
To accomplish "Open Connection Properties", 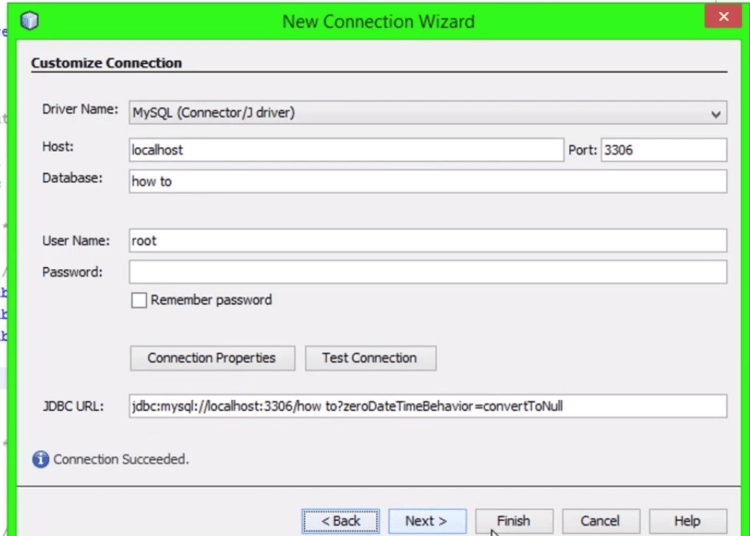I will 211,358.
